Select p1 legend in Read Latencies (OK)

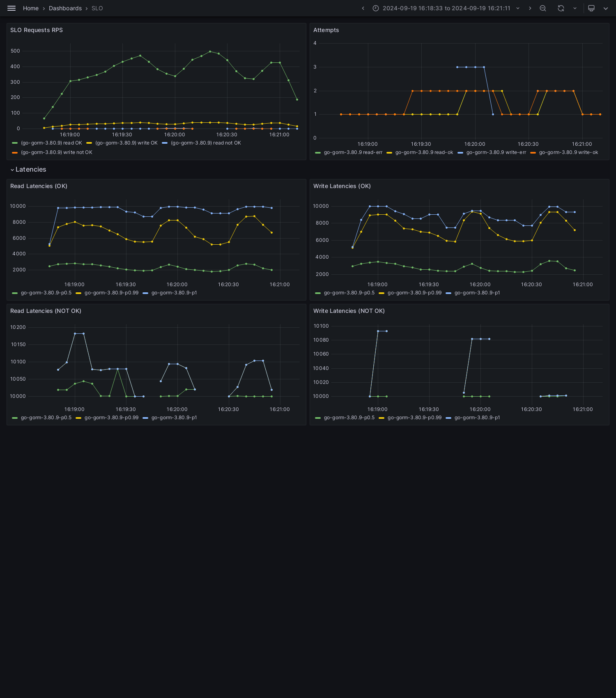(174, 293)
